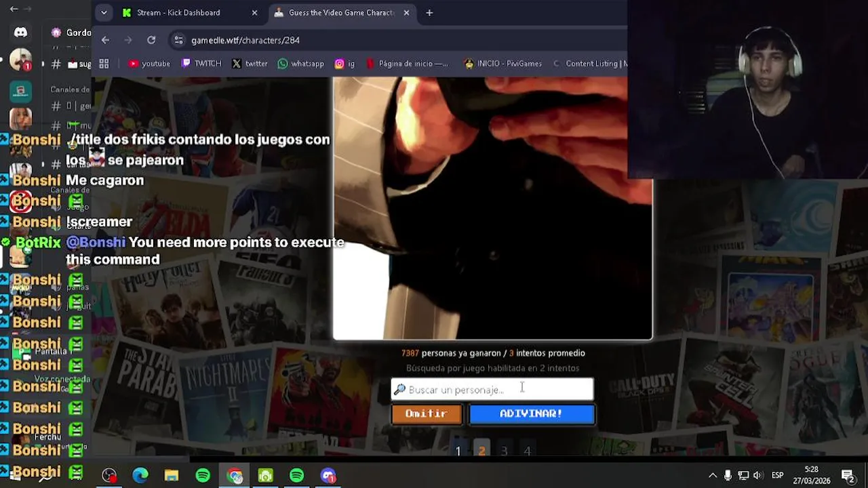Open the ig Instagram bookmark
The height and width of the screenshot is (488, 868).
344,63
